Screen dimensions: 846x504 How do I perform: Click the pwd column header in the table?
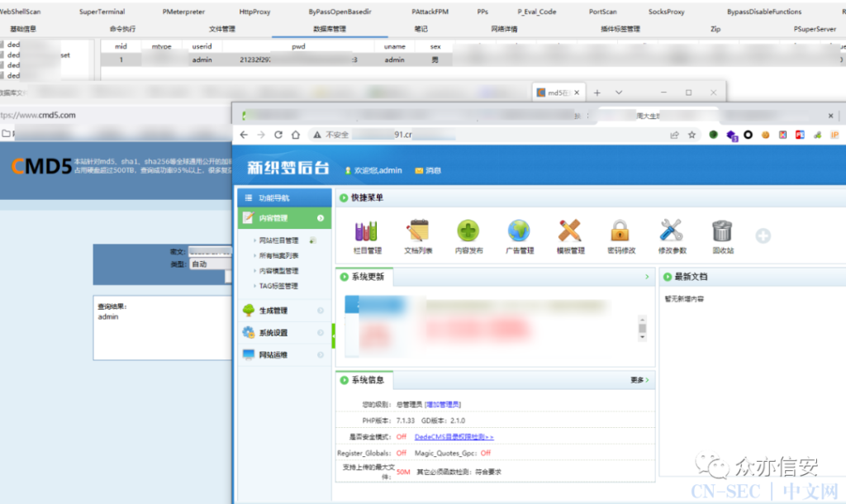coord(298,46)
